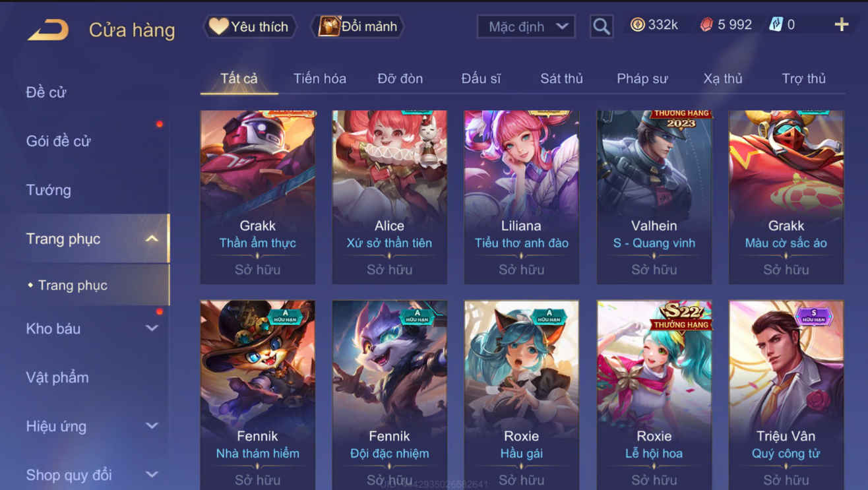The height and width of the screenshot is (490, 868).
Task: Tap the plus icon to add currency
Action: tap(841, 25)
